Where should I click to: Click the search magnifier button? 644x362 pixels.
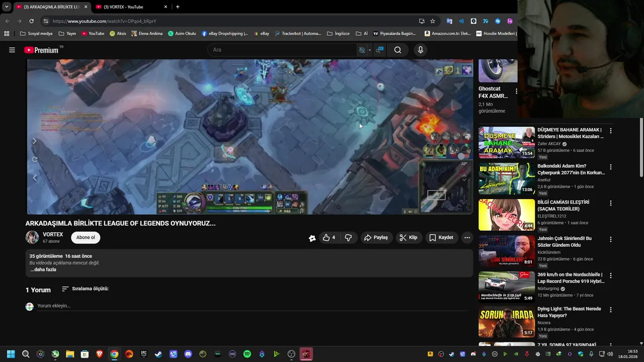pos(397,50)
